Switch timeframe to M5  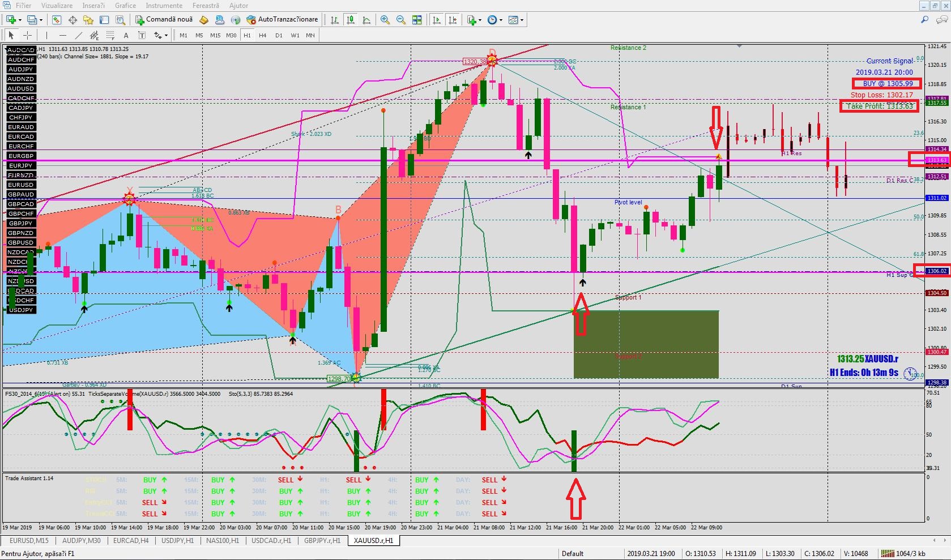pos(199,35)
